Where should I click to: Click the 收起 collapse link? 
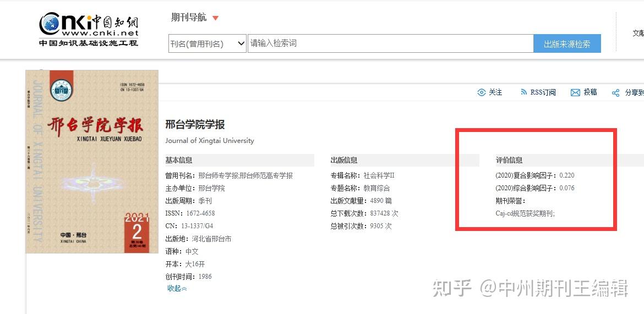click(x=177, y=289)
